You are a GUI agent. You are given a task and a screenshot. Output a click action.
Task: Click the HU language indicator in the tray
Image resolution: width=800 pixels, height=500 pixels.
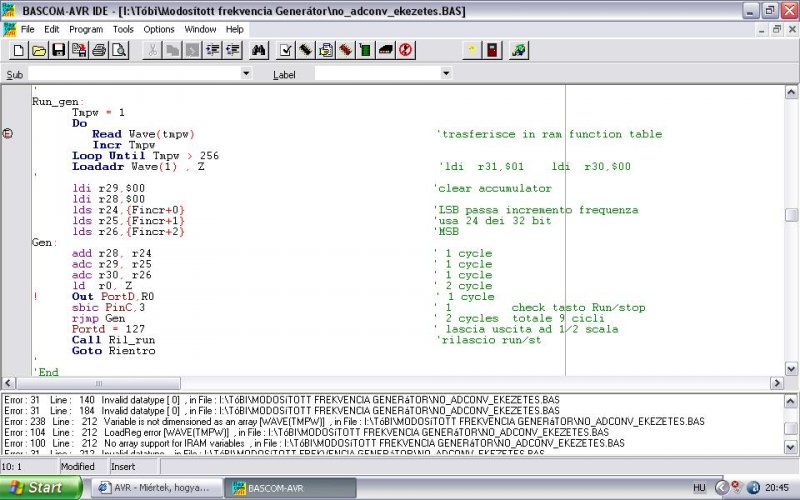(x=699, y=488)
